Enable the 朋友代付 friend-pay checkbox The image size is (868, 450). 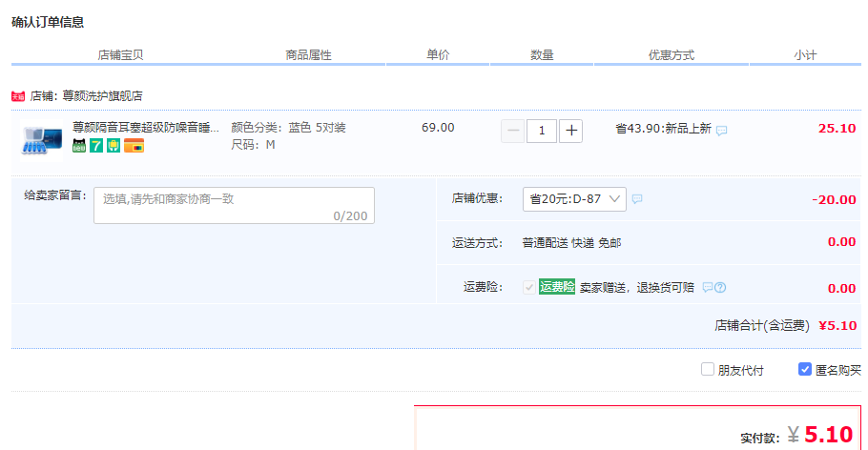pyautogui.click(x=708, y=369)
